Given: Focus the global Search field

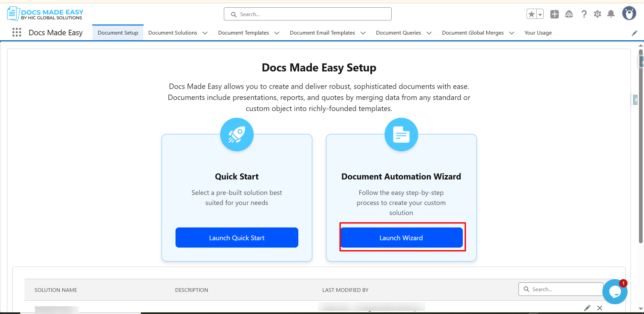Looking at the screenshot, I should 308,14.
